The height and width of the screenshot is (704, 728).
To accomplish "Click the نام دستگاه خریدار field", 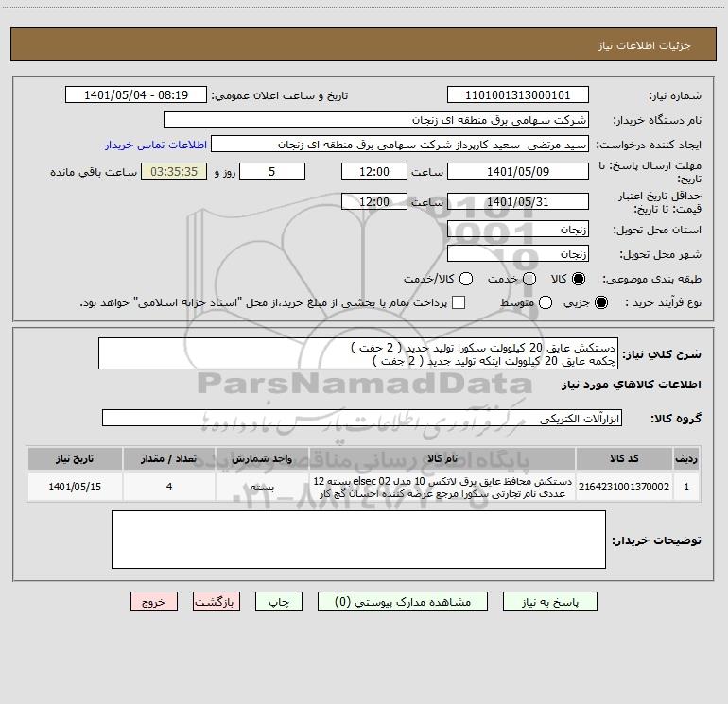I will click(x=376, y=119).
